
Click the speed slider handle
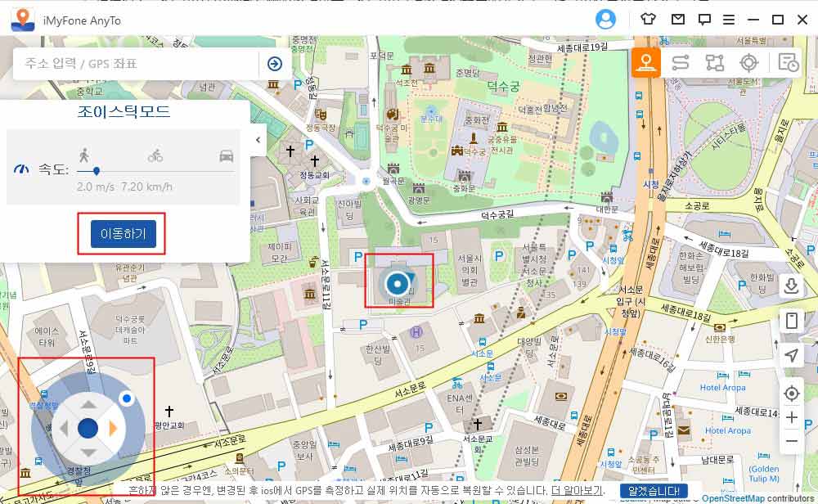(97, 171)
